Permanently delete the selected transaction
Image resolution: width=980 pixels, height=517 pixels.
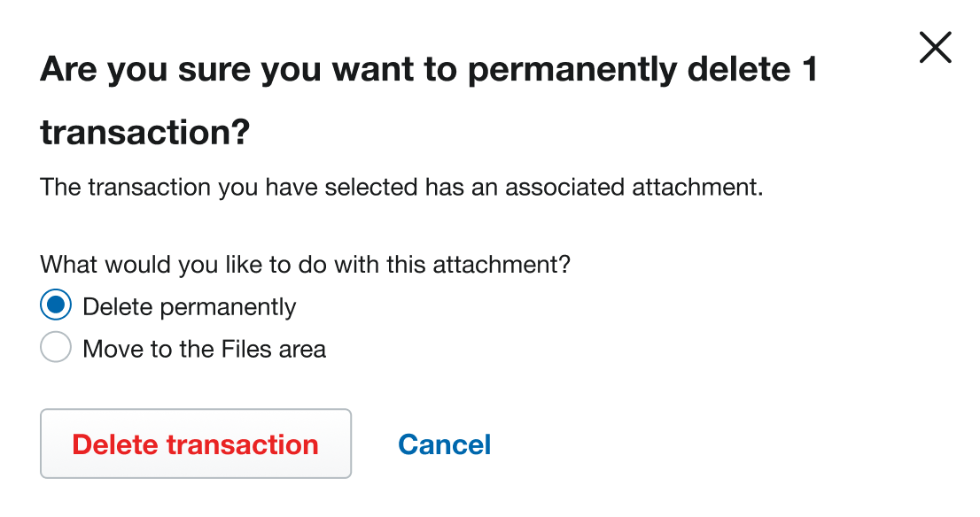195,444
